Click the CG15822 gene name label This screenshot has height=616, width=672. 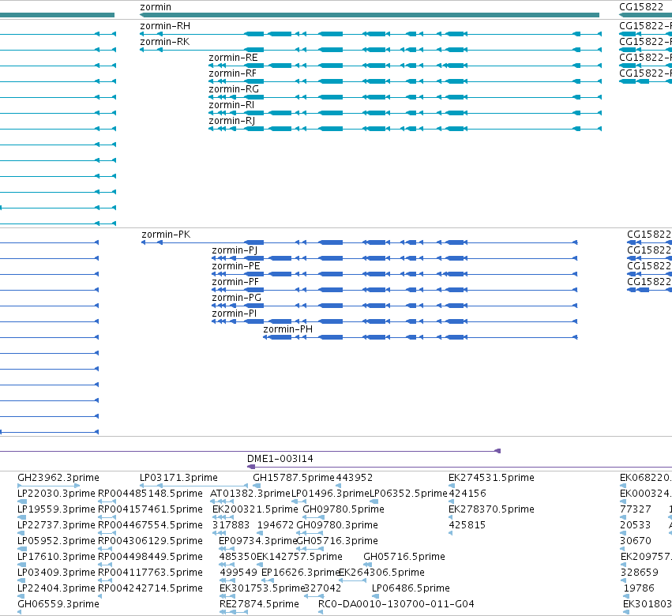pos(641,7)
